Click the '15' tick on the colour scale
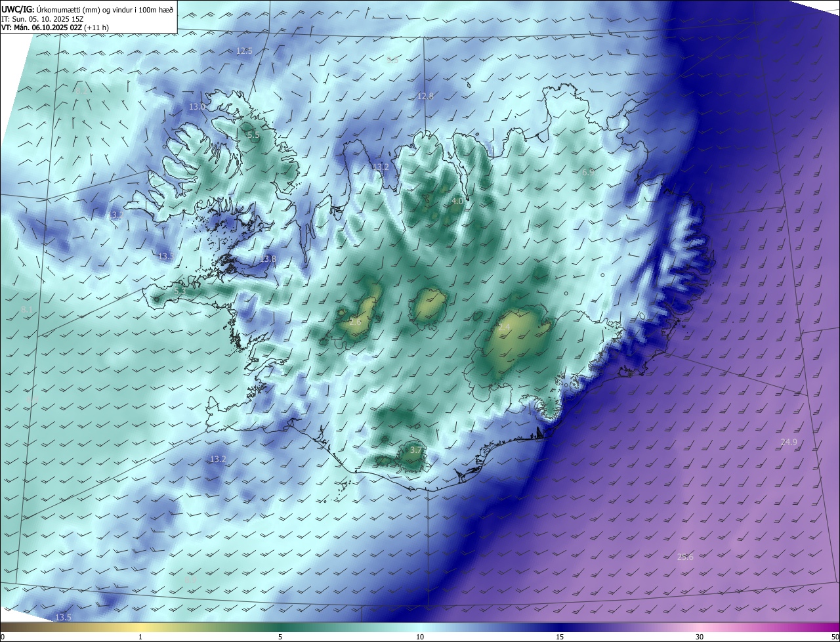 pos(560,637)
